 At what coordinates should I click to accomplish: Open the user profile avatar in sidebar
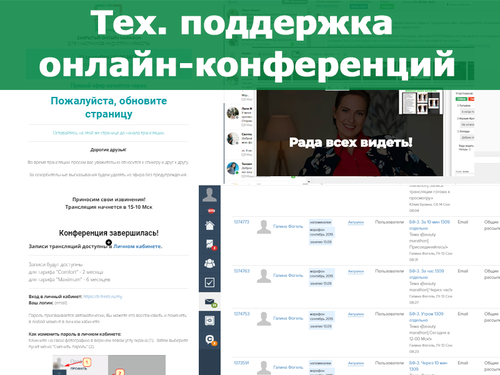coord(210,195)
